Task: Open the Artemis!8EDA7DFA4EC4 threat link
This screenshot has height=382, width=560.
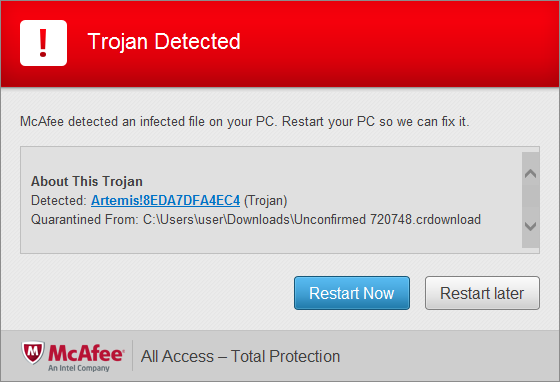Action: coord(165,200)
